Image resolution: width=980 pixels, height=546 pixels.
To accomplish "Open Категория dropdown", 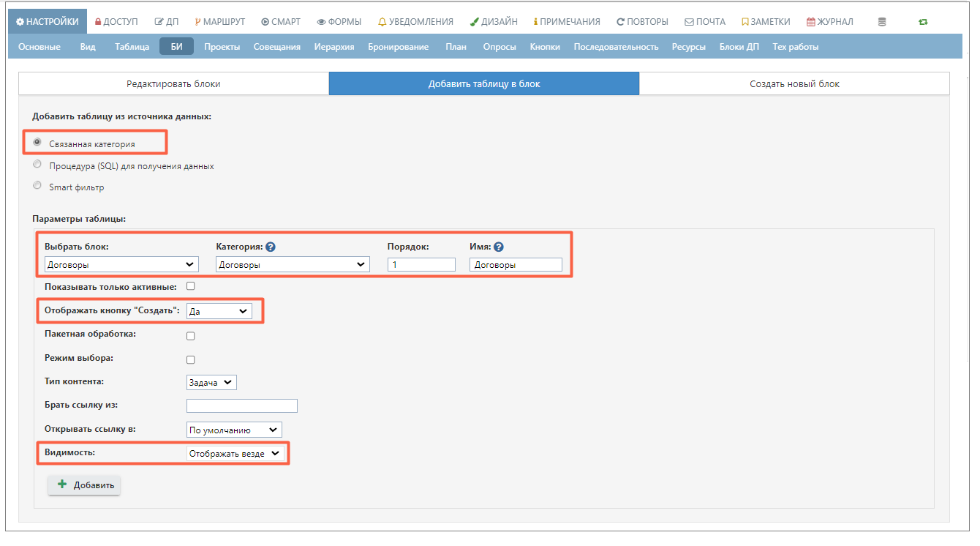I will (293, 264).
